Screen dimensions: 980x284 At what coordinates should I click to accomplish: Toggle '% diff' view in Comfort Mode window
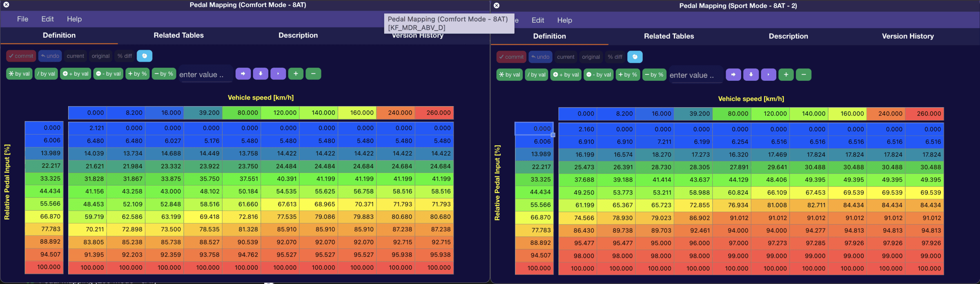125,56
